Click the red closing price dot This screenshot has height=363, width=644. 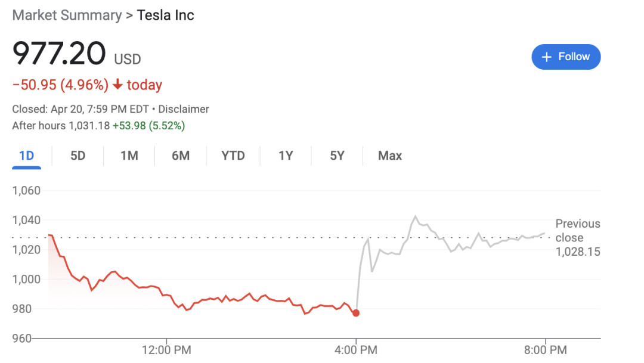[x=356, y=313]
